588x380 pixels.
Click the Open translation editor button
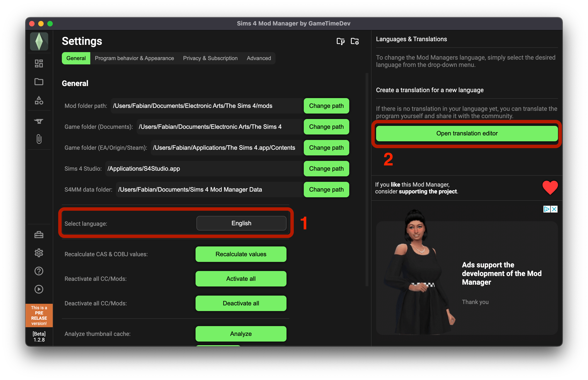467,133
